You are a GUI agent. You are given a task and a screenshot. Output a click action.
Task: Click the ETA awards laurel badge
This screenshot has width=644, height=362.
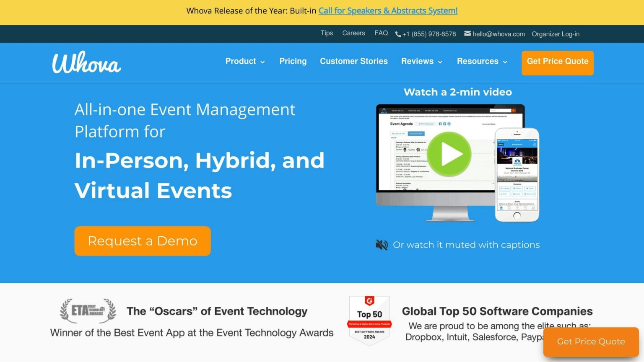click(x=88, y=310)
